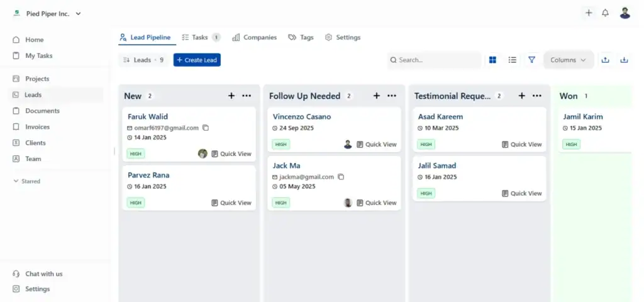644x302 pixels.
Task: Click HIGH tag on Asad Kareem card
Action: coord(426,144)
